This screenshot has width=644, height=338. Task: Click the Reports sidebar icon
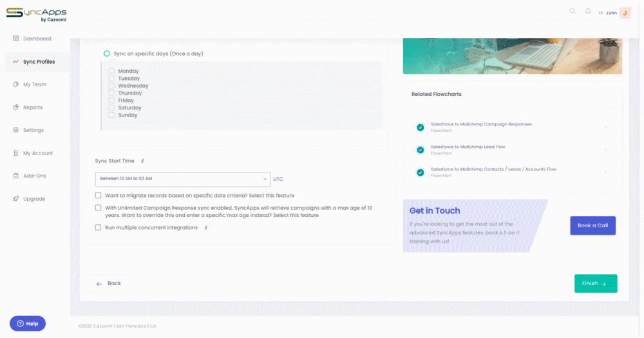[x=15, y=107]
